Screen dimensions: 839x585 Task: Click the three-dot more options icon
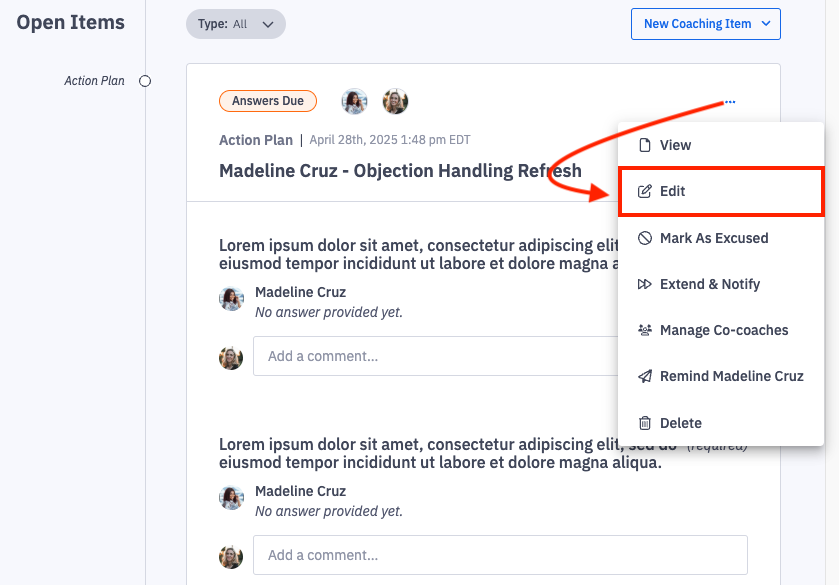[731, 102]
